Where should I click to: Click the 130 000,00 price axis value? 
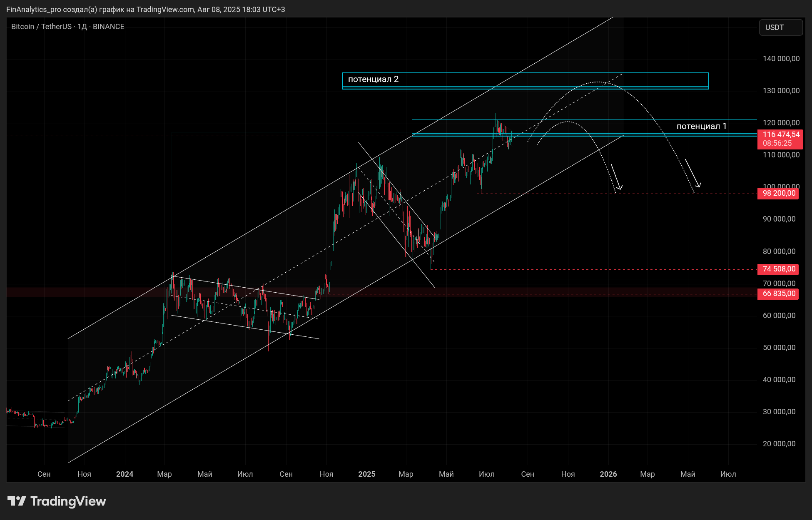(x=781, y=91)
